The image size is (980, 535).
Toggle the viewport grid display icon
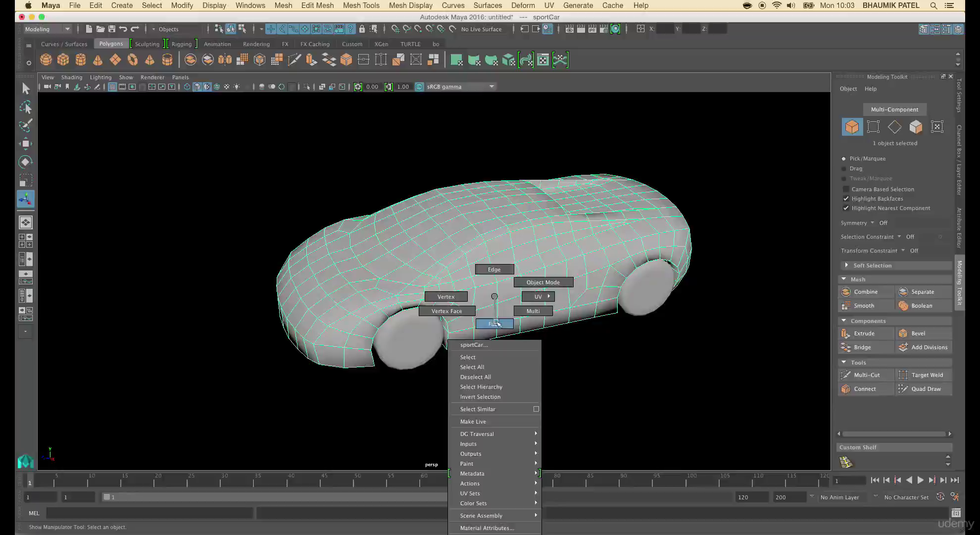pyautogui.click(x=112, y=87)
